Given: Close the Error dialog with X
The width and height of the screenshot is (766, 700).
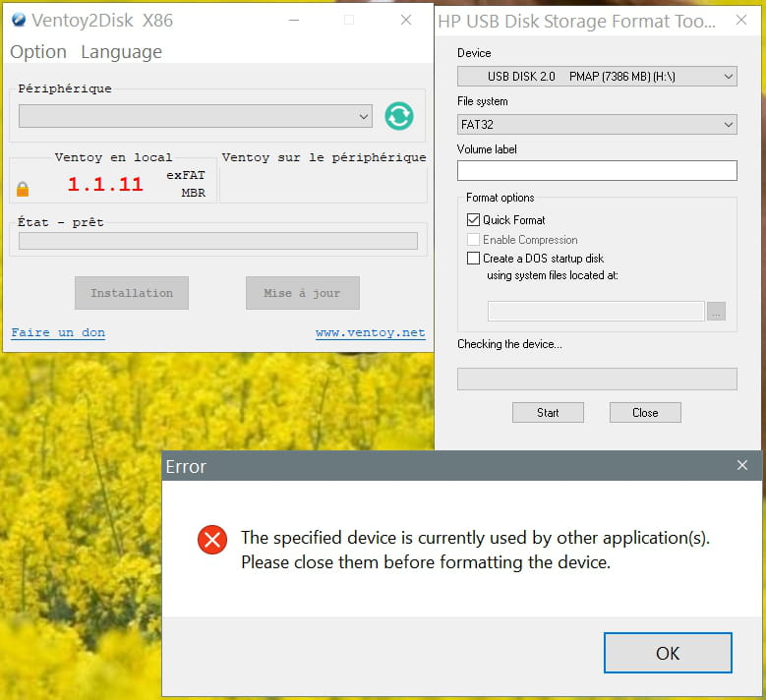Looking at the screenshot, I should 742,465.
